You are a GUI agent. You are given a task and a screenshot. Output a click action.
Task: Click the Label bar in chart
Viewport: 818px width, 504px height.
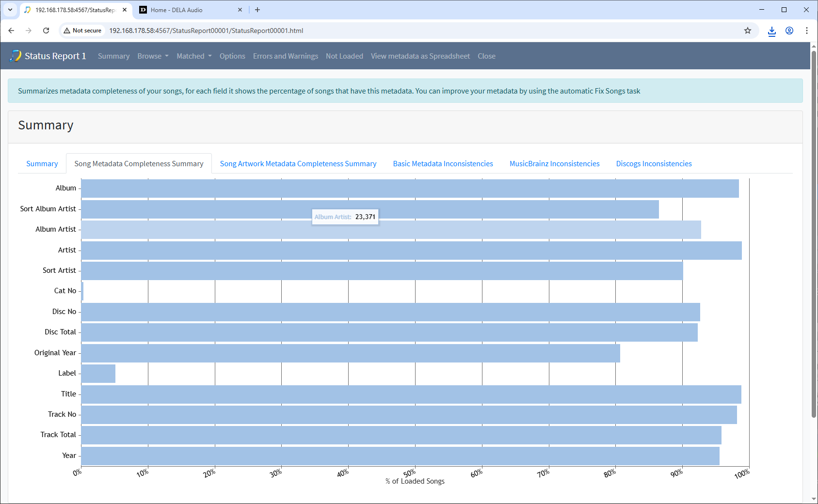[98, 374]
